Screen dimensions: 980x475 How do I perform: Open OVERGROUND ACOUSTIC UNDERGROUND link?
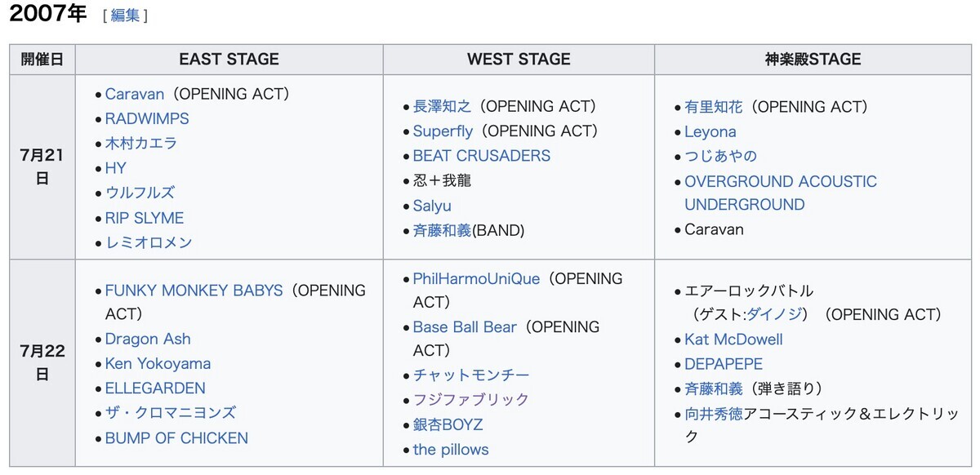[x=781, y=193]
